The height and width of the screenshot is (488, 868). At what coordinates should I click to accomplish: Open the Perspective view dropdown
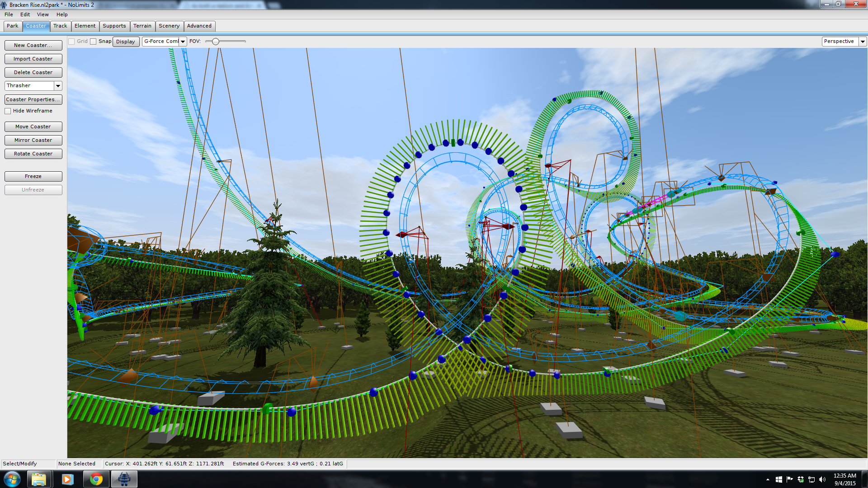[x=862, y=42]
